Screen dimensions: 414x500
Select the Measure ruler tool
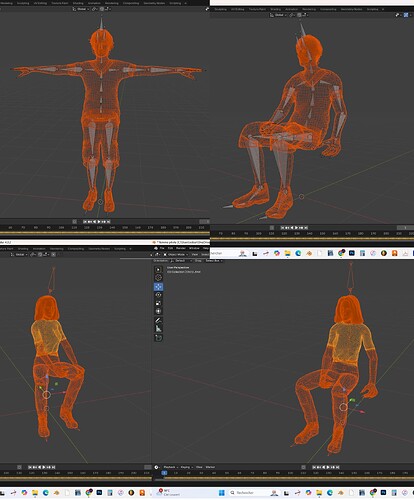click(x=158, y=329)
